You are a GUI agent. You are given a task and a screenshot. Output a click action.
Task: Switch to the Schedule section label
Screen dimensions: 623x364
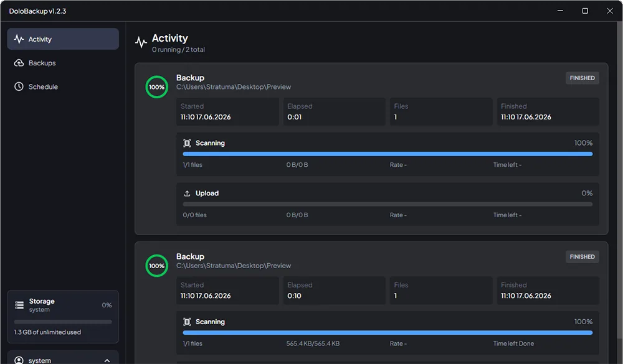point(44,87)
